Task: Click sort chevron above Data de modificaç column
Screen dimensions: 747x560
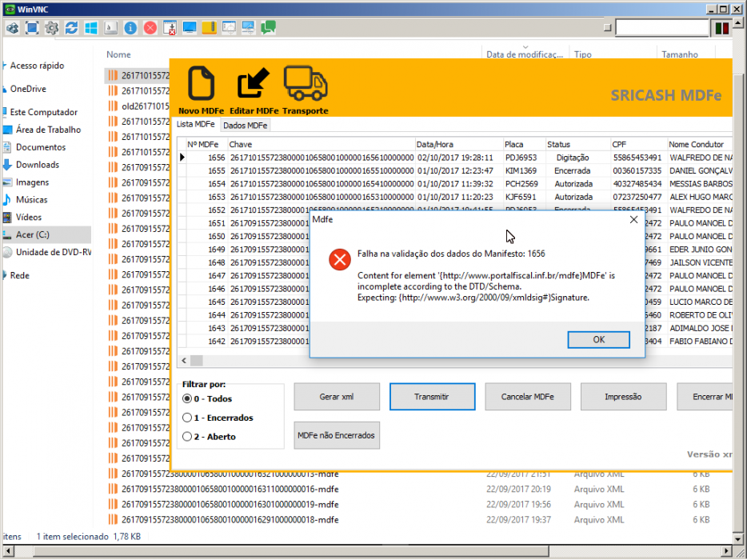Action: (525, 47)
